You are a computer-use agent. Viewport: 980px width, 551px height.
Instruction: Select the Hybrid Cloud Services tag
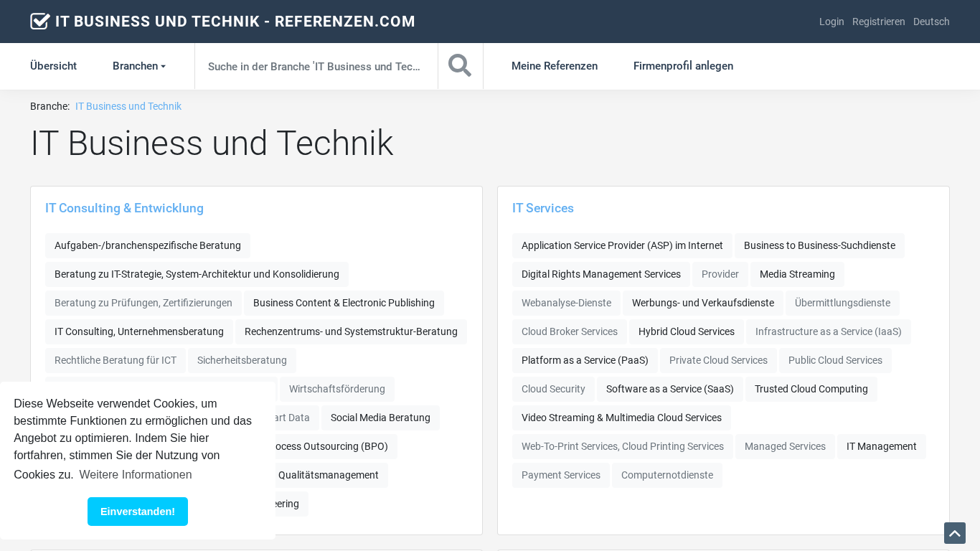(x=686, y=331)
